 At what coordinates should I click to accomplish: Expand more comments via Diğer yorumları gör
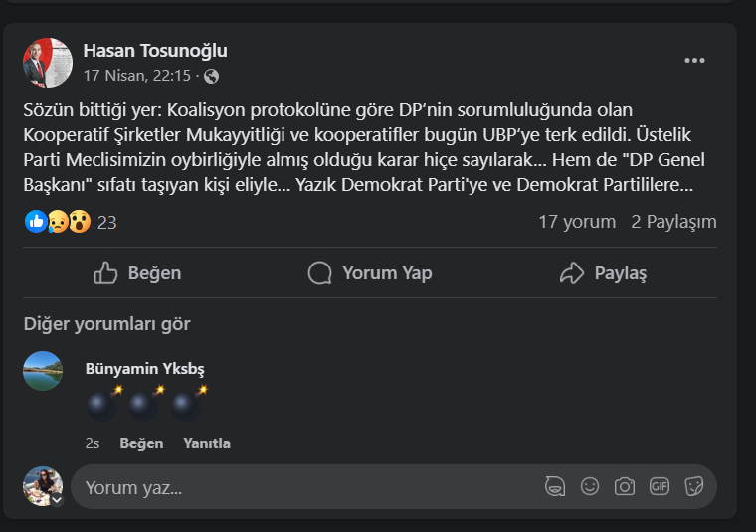(106, 323)
